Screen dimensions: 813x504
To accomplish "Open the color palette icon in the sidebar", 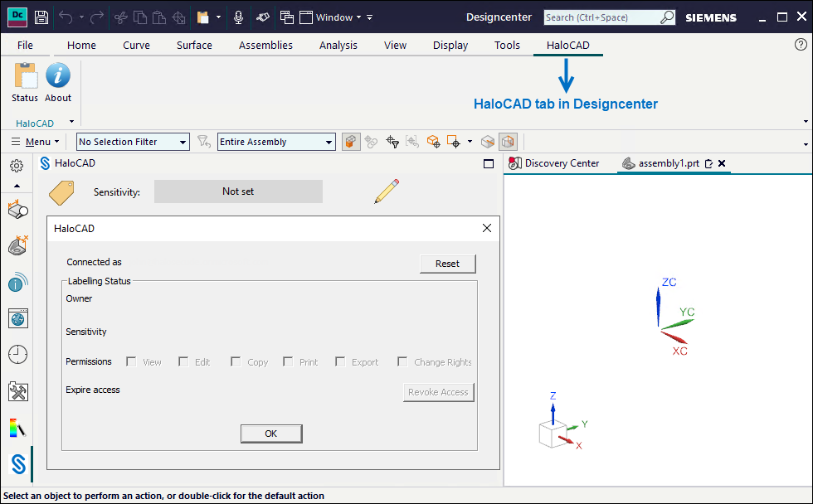I will pos(17,428).
